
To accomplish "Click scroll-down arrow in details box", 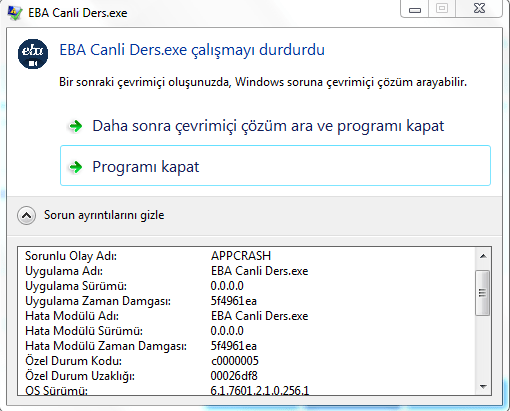I will (x=483, y=387).
